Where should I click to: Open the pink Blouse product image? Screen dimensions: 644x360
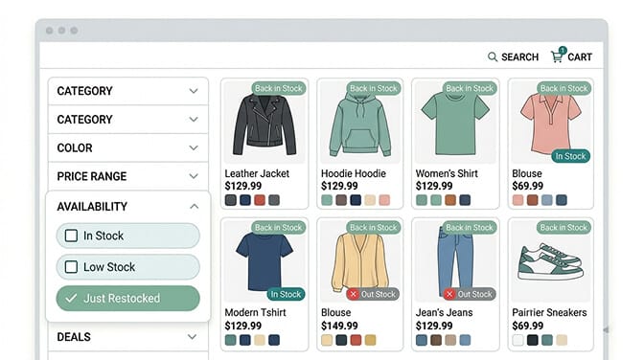click(x=550, y=124)
